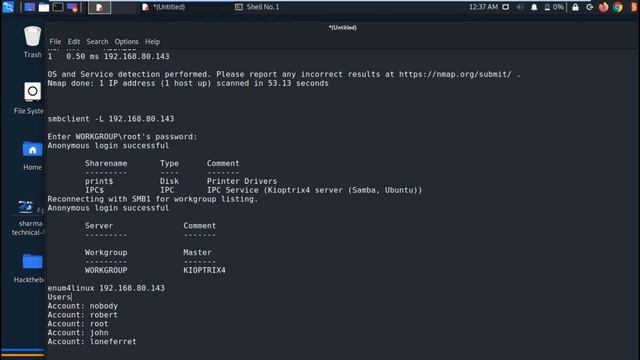
Task: Launch the terminal emulator from panel
Action: tap(58, 7)
